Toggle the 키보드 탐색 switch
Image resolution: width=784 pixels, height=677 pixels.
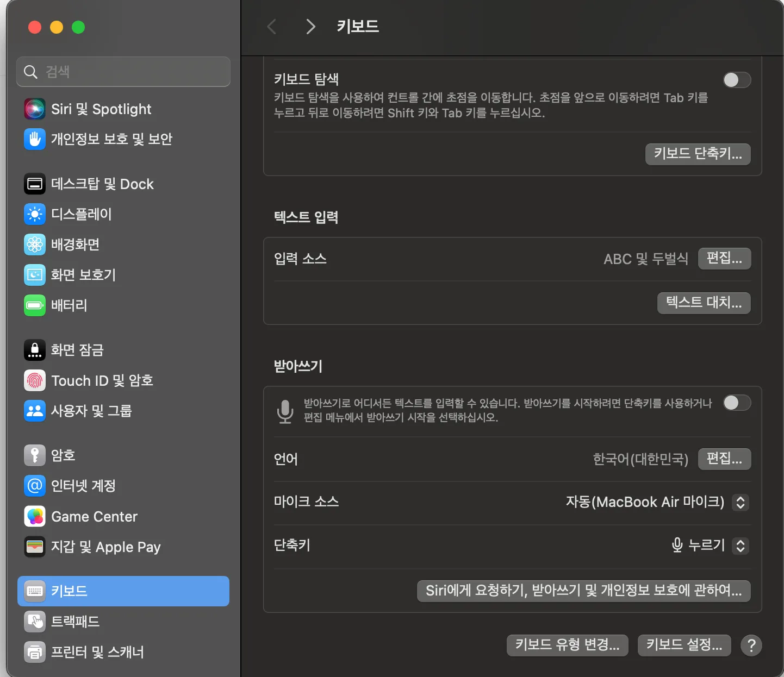pos(737,80)
